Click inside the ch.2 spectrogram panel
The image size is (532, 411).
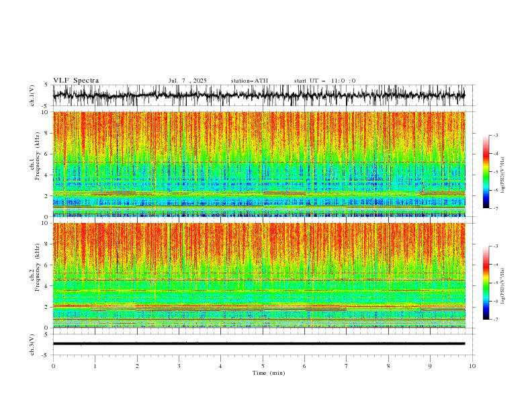[x=259, y=275]
